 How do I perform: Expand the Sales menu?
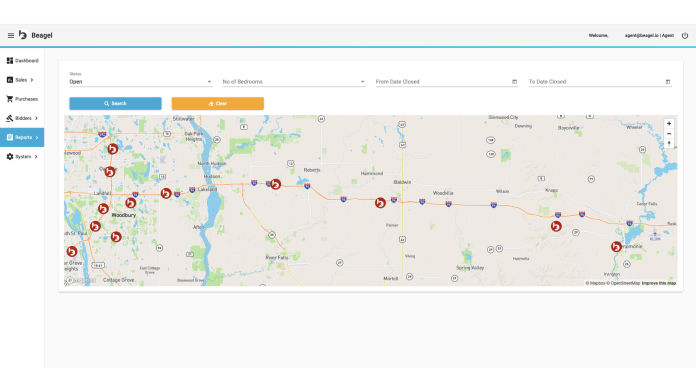tap(22, 80)
